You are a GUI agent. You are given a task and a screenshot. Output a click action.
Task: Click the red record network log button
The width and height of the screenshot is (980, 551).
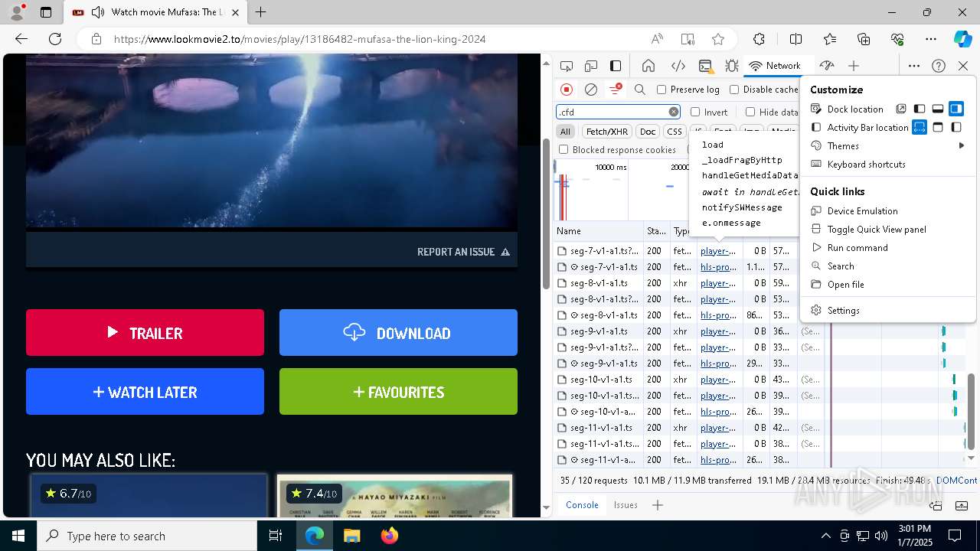(567, 90)
